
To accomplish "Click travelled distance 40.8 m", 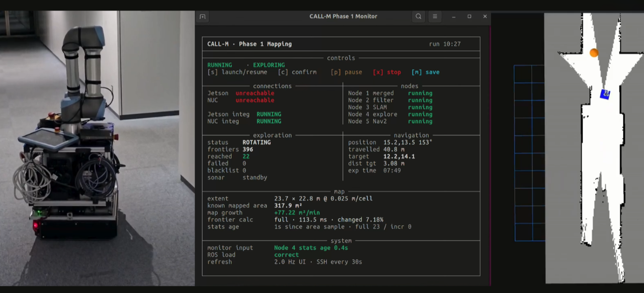I will click(x=394, y=150).
